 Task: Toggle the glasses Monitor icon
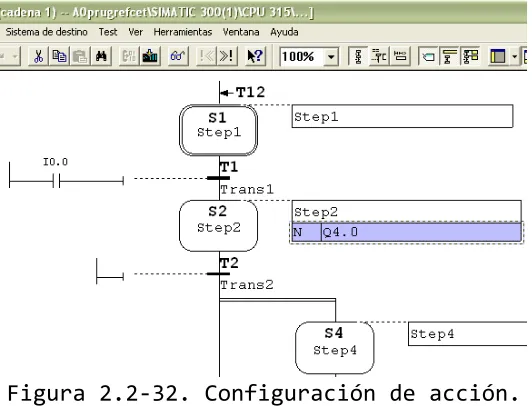tap(178, 56)
